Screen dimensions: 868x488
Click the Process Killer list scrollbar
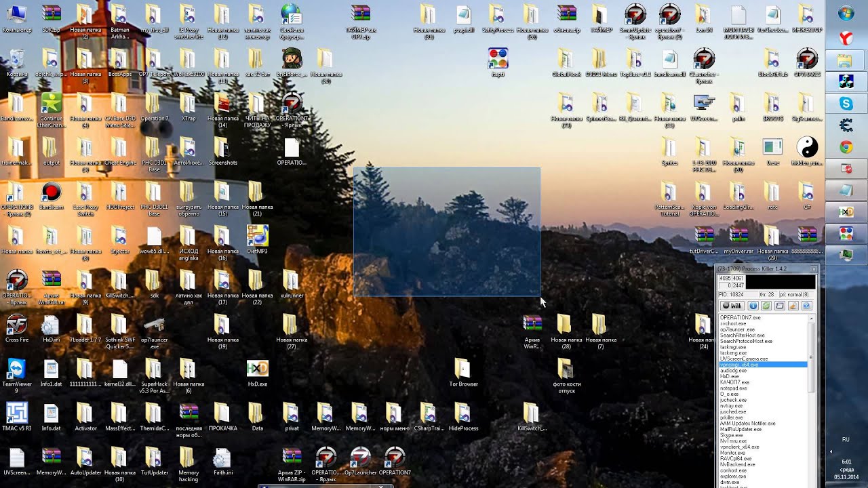coord(811,357)
